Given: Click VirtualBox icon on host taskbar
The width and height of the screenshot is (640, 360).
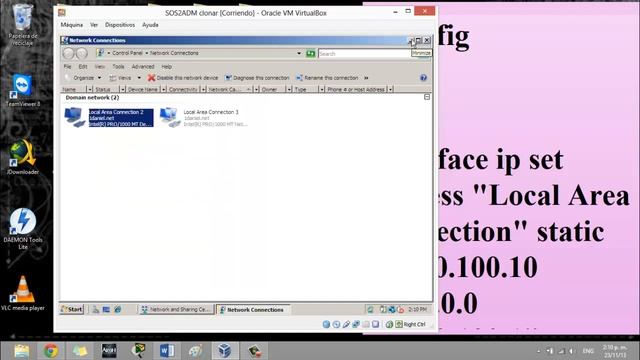Looking at the screenshot, I should coord(224,351).
